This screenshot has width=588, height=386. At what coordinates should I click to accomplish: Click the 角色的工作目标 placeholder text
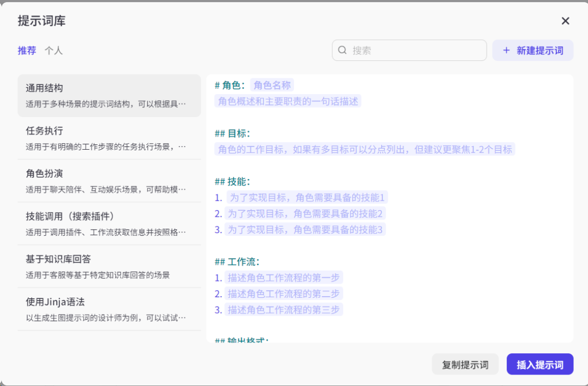[x=365, y=149]
